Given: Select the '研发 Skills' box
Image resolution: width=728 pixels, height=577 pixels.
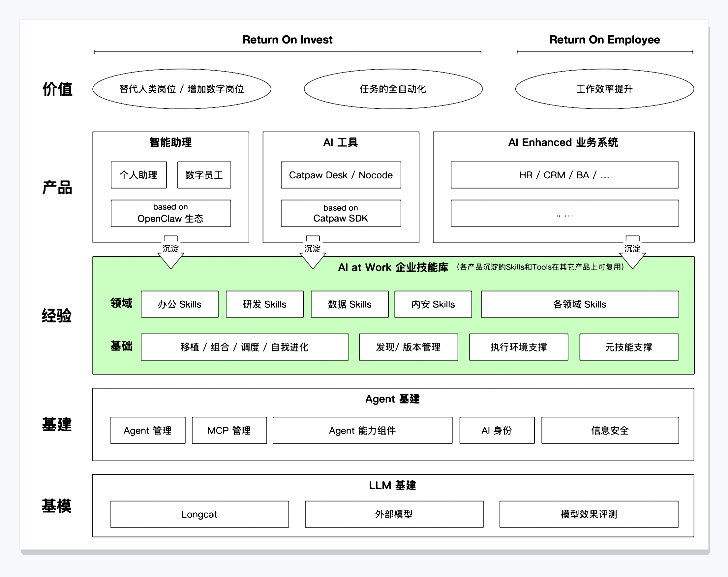Looking at the screenshot, I should click(x=265, y=304).
